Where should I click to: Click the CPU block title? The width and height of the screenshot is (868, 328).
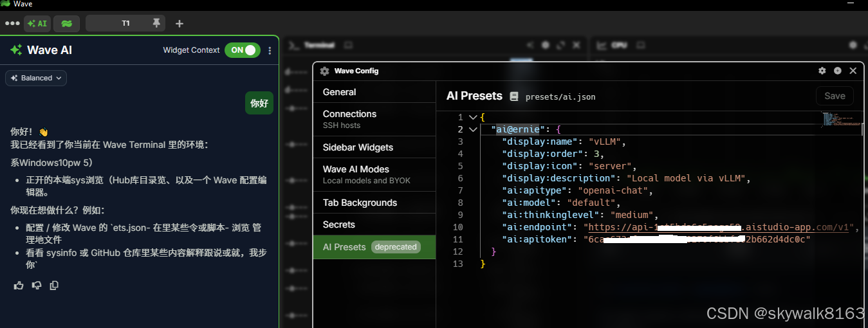(619, 45)
